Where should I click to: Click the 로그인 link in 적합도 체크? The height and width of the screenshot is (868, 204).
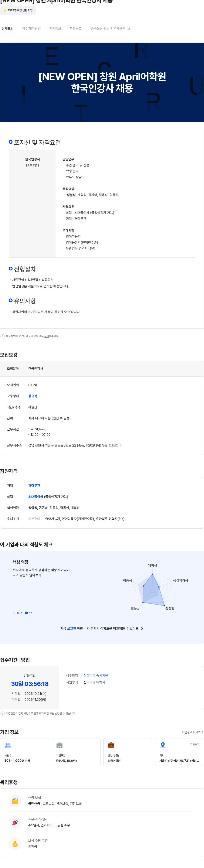click(x=71, y=628)
